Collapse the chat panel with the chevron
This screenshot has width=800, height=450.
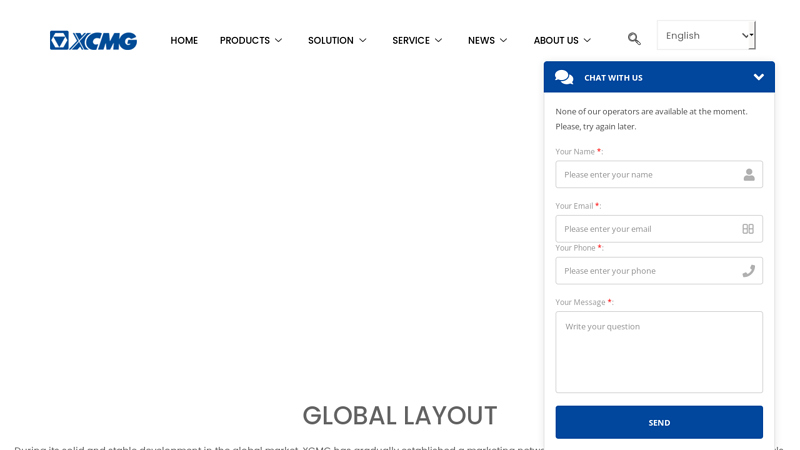(x=759, y=77)
